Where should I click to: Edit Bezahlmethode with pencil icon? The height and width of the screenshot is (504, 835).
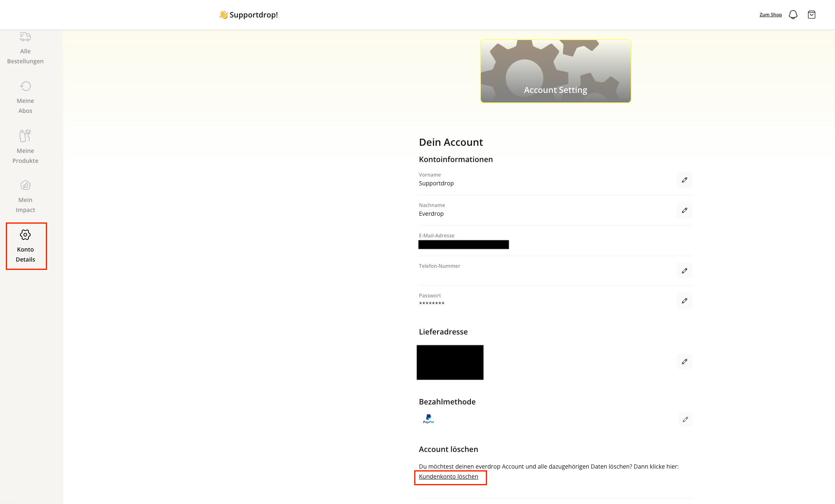point(685,419)
